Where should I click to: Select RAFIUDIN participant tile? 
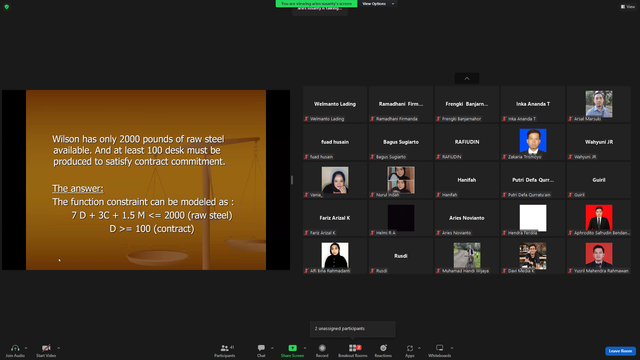[467, 142]
